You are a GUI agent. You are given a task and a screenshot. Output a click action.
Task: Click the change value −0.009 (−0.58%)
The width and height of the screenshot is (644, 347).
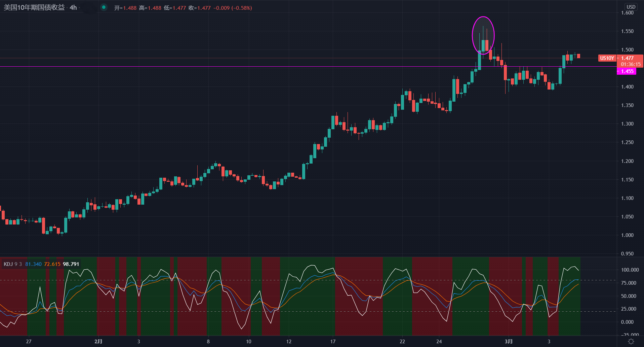233,8
